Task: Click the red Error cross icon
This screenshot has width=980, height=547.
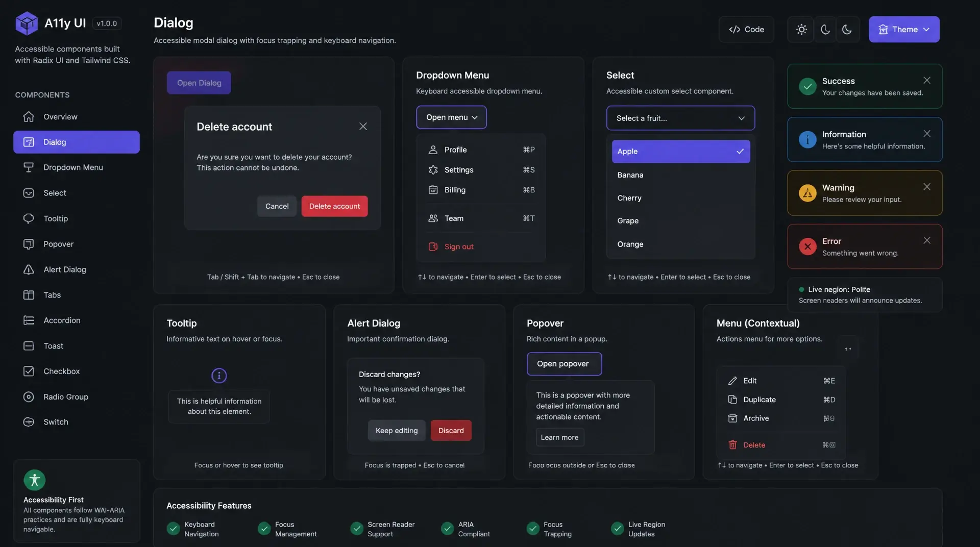Action: click(807, 247)
